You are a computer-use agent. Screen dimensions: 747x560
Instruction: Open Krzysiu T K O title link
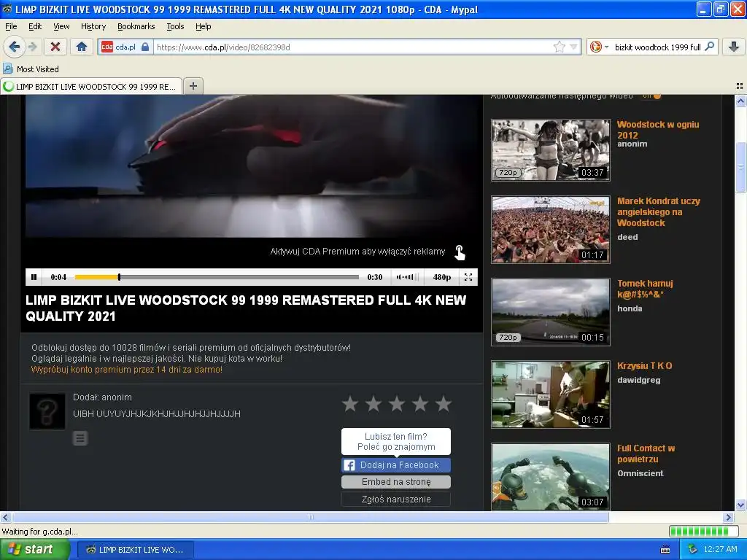[x=645, y=366]
